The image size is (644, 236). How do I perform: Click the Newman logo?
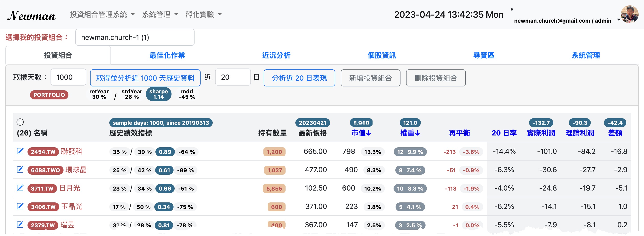point(31,15)
